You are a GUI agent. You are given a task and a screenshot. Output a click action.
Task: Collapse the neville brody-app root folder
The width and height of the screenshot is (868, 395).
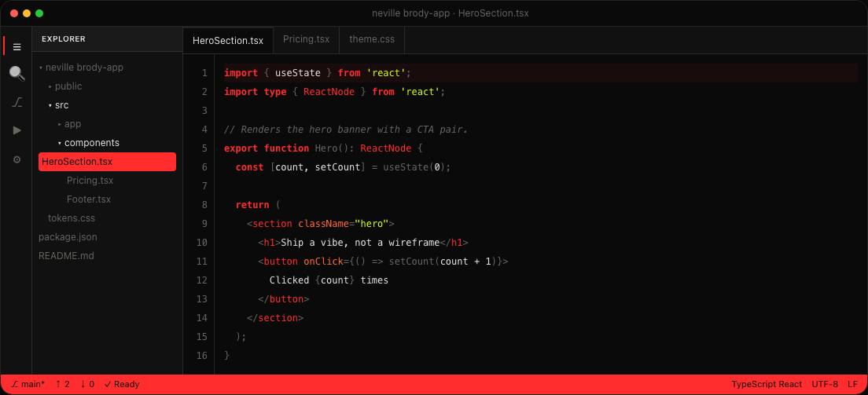[82, 68]
